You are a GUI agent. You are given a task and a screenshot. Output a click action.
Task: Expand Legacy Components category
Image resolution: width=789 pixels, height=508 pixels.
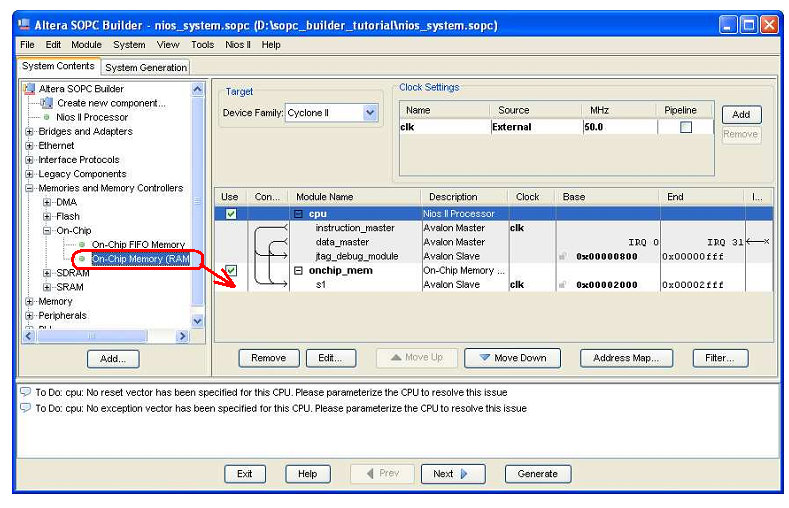click(x=29, y=174)
